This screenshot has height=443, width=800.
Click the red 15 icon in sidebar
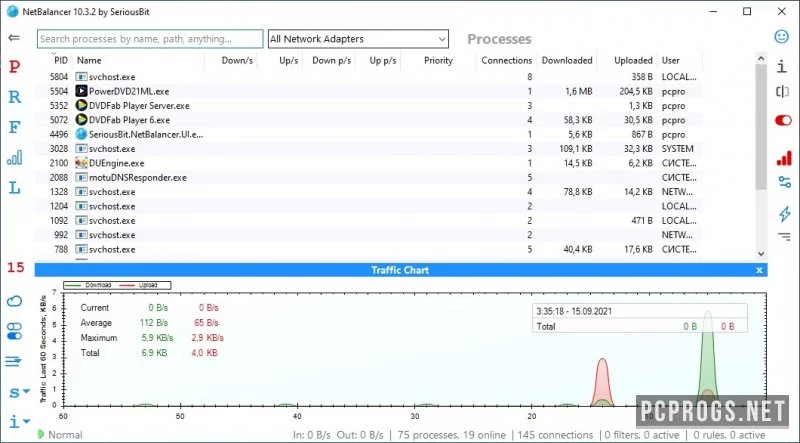click(15, 267)
